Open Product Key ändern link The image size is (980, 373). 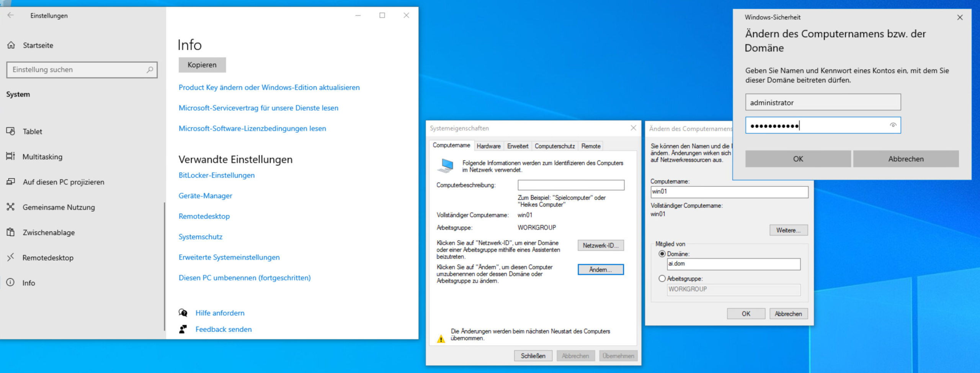(269, 87)
